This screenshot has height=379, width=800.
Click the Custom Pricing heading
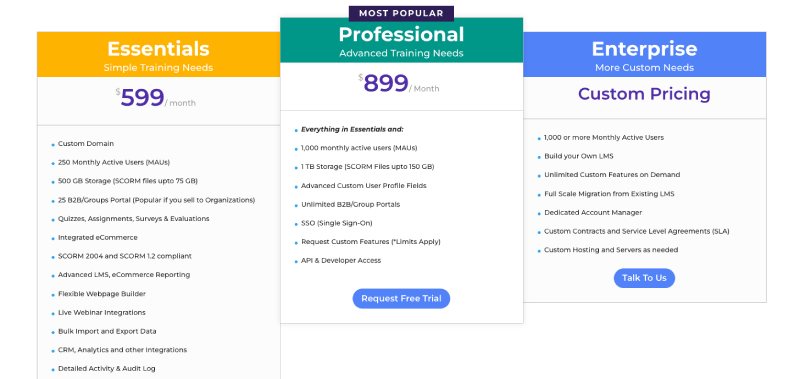coord(644,94)
